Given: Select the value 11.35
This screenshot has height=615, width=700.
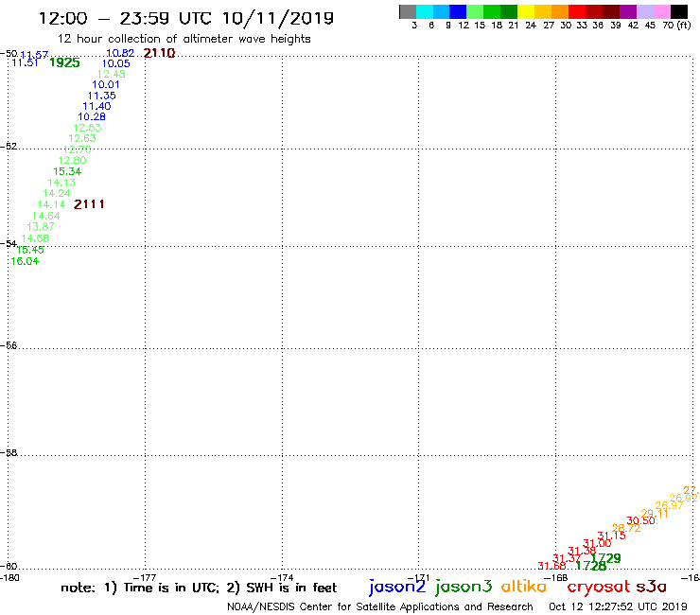Looking at the screenshot, I should (102, 96).
